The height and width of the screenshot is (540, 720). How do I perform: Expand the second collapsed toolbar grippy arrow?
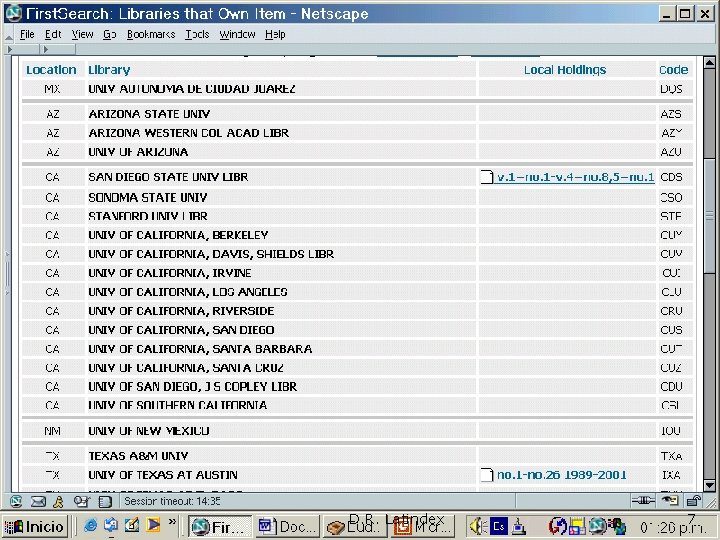45,49
